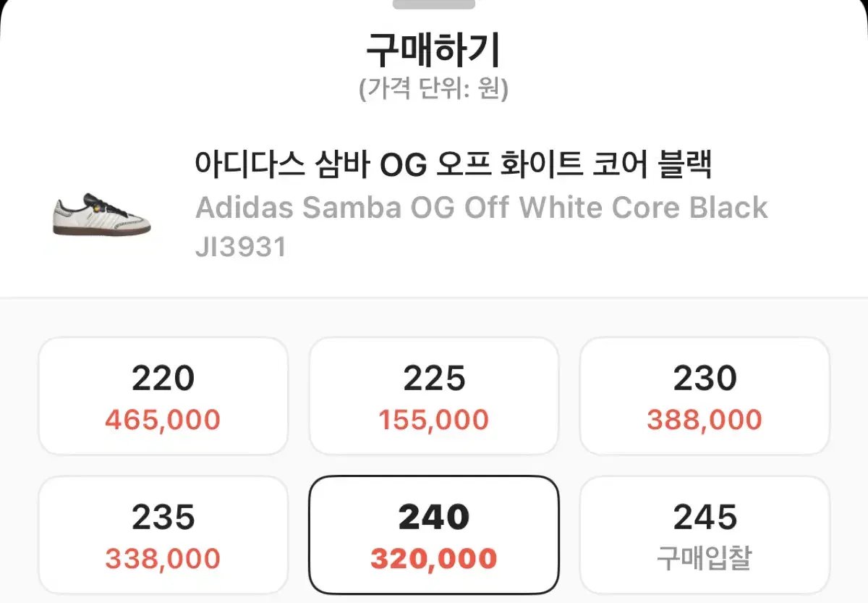Click the 338,000 price label

(x=163, y=559)
